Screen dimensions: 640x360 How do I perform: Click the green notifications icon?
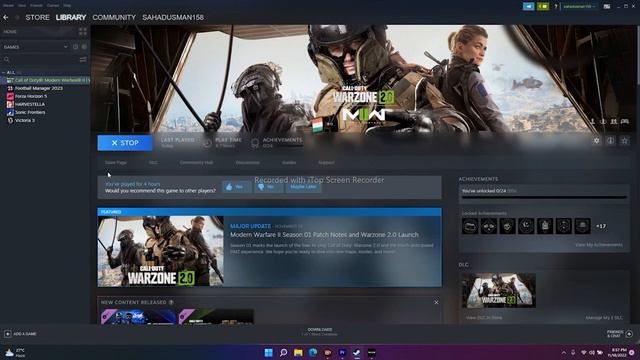click(543, 7)
